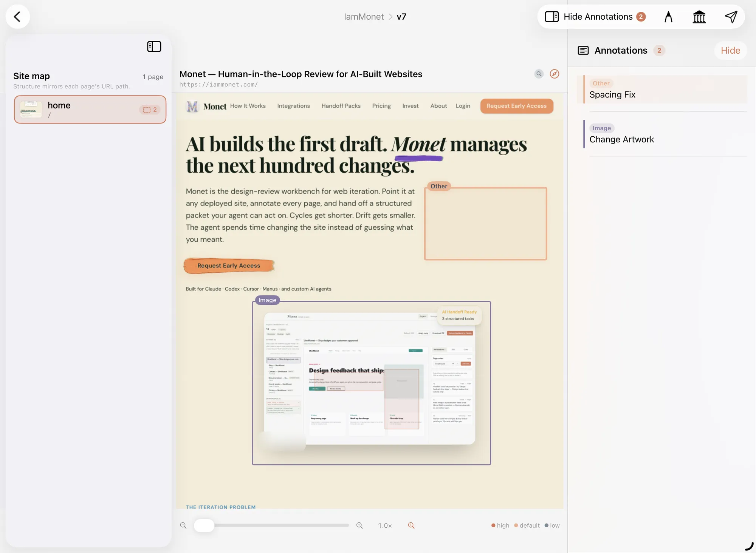Open the museum library icon
756x553 pixels.
[x=699, y=17]
